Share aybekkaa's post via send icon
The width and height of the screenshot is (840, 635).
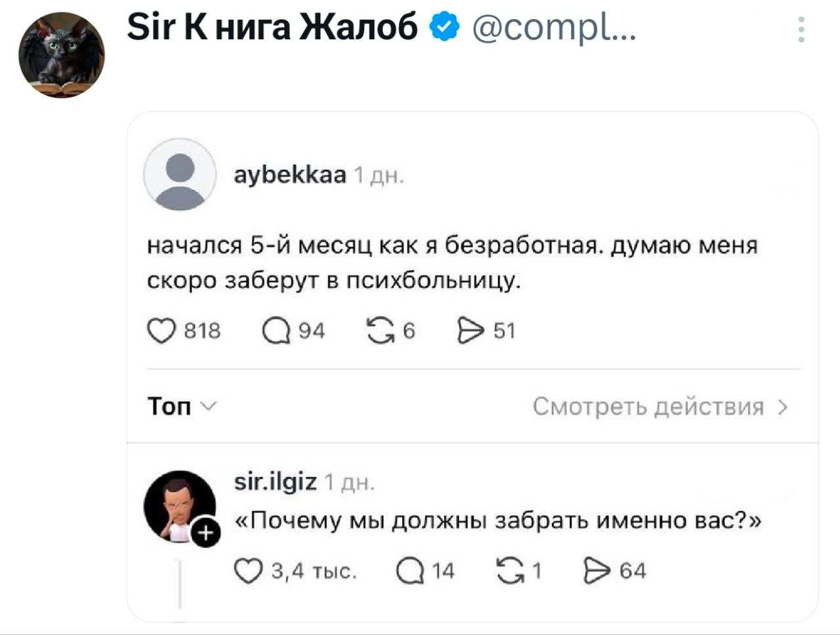coord(470,331)
